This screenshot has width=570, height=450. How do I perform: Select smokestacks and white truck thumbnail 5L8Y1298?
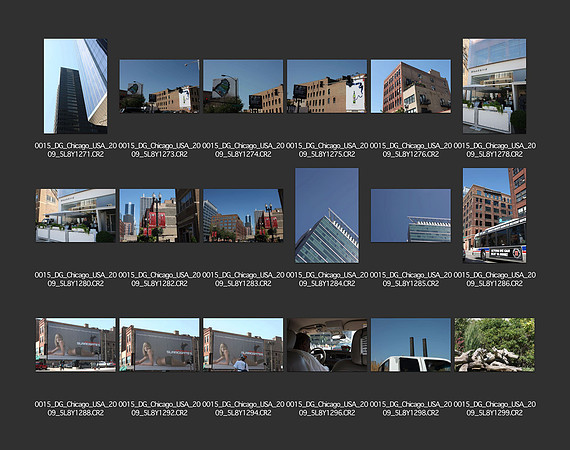[411, 345]
